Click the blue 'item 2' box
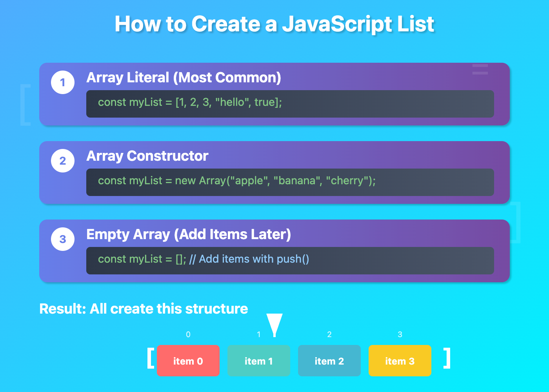549x392 pixels. (329, 361)
